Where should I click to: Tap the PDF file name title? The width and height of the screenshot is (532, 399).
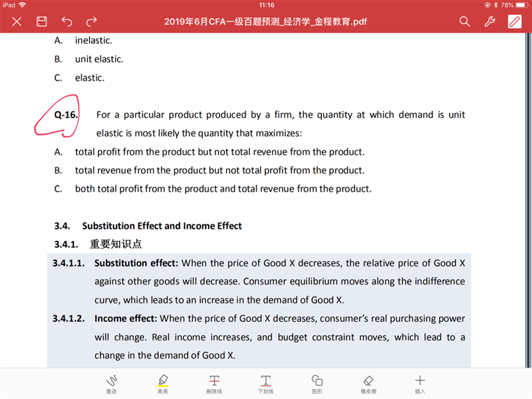pyautogui.click(x=265, y=22)
